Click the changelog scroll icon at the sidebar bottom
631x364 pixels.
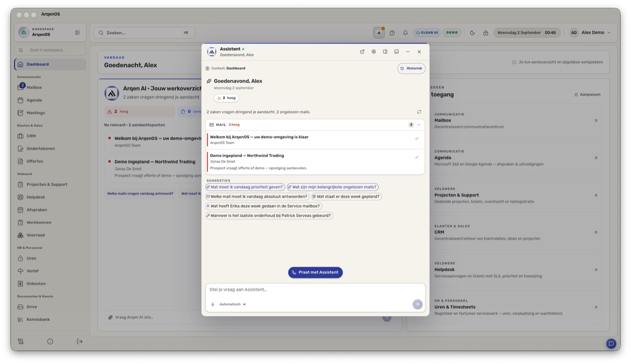tap(20, 341)
